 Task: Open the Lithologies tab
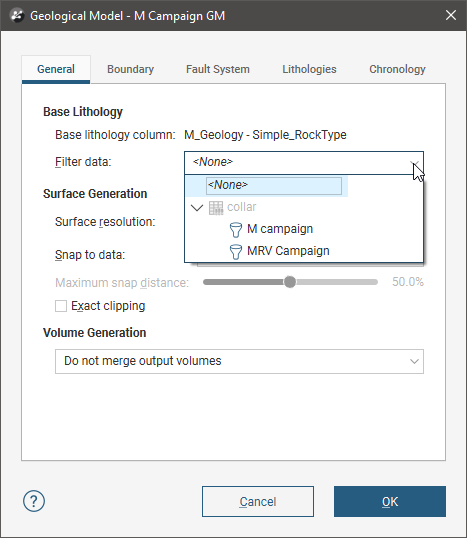pos(309,69)
